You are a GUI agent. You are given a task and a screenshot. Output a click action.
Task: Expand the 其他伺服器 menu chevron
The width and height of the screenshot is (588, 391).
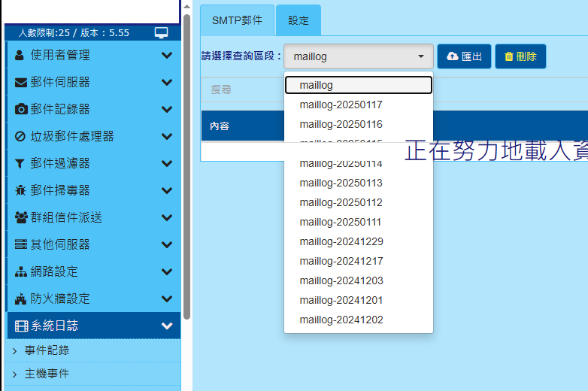167,244
